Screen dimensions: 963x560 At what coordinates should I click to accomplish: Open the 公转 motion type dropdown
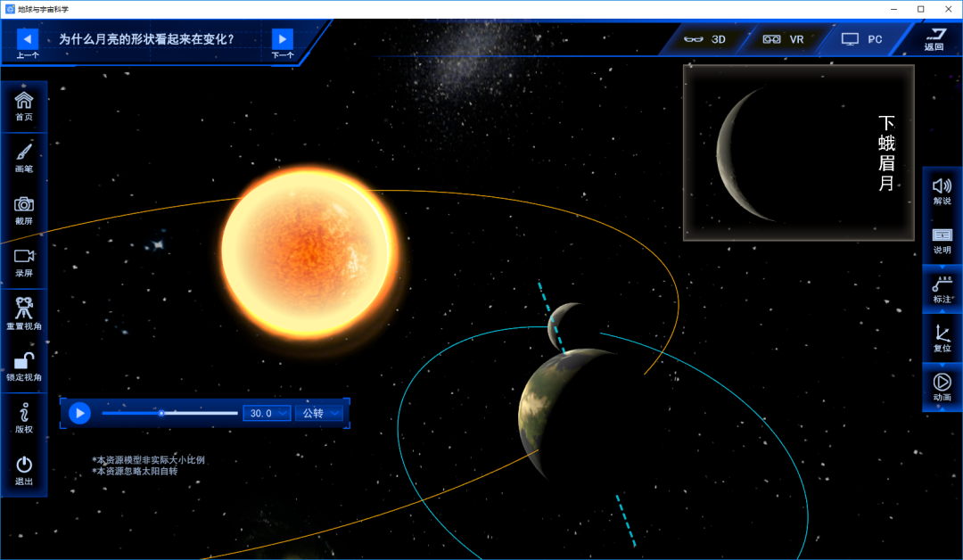[x=319, y=413]
